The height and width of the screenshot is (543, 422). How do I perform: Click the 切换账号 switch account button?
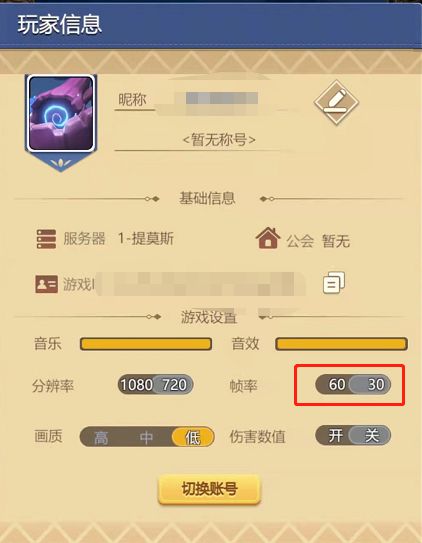point(209,489)
